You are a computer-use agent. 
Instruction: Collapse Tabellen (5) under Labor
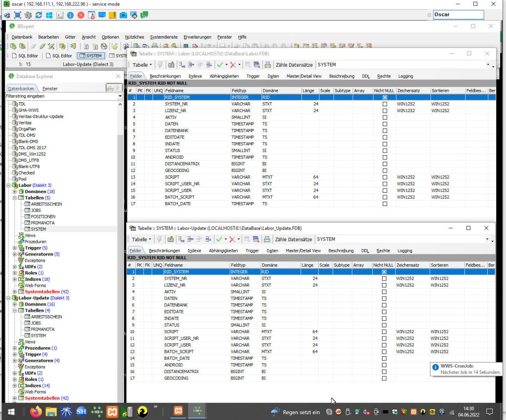click(x=14, y=198)
